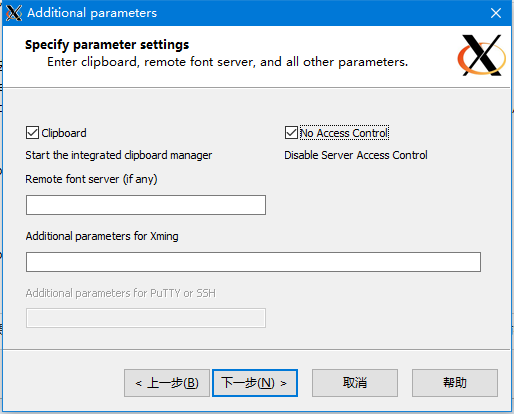Close the Additional parameters dialog
This screenshot has width=514, height=414.
click(x=496, y=13)
